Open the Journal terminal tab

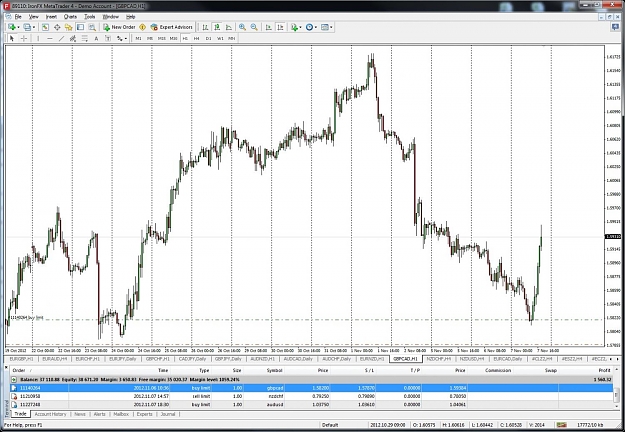click(168, 414)
